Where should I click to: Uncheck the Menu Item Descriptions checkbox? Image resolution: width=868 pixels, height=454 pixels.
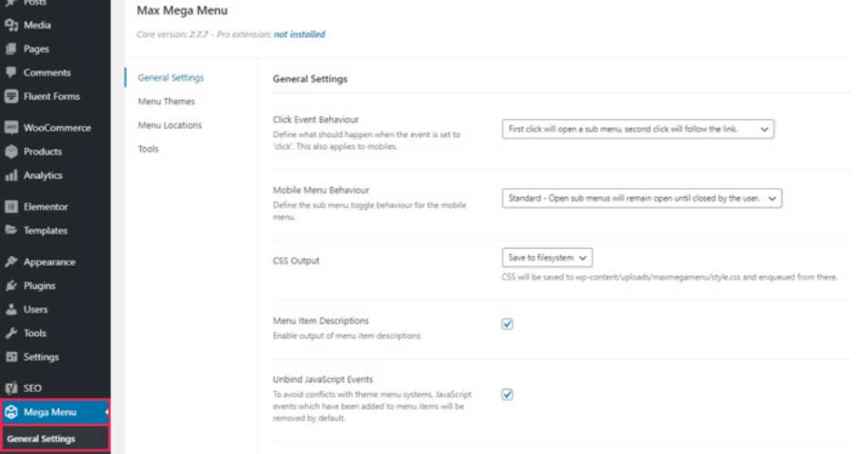coord(508,323)
